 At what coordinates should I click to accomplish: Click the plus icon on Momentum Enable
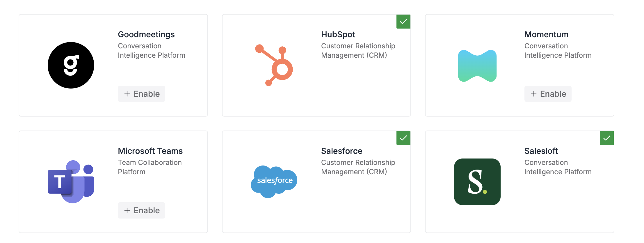(x=533, y=94)
